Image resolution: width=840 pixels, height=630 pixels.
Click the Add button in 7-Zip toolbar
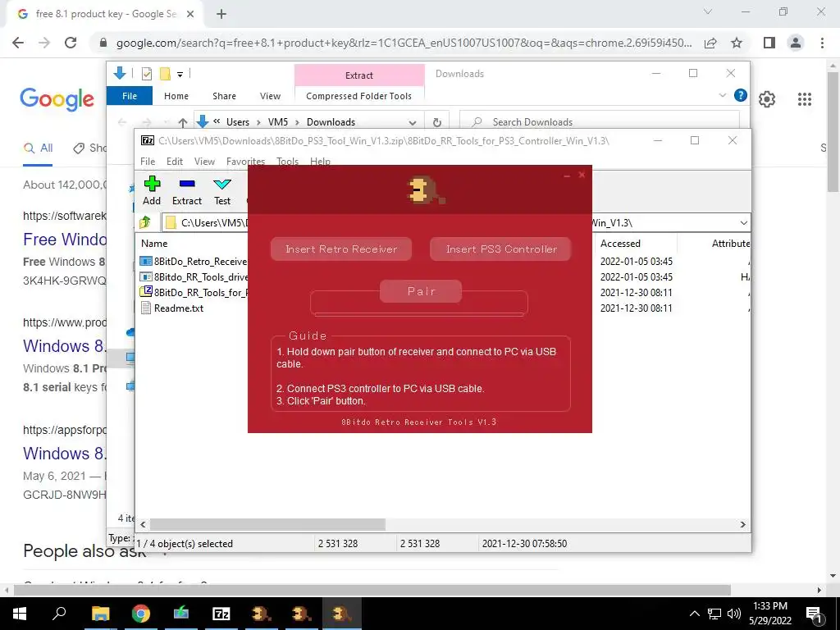point(152,190)
